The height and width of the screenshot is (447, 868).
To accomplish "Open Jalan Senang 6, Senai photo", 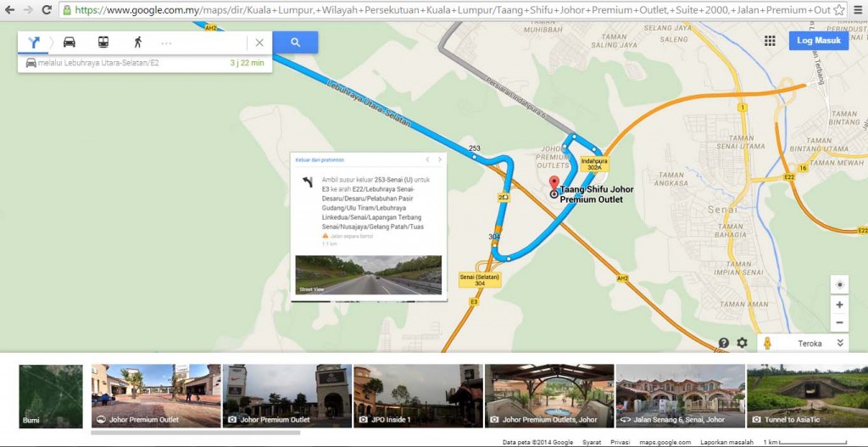I will (681, 395).
